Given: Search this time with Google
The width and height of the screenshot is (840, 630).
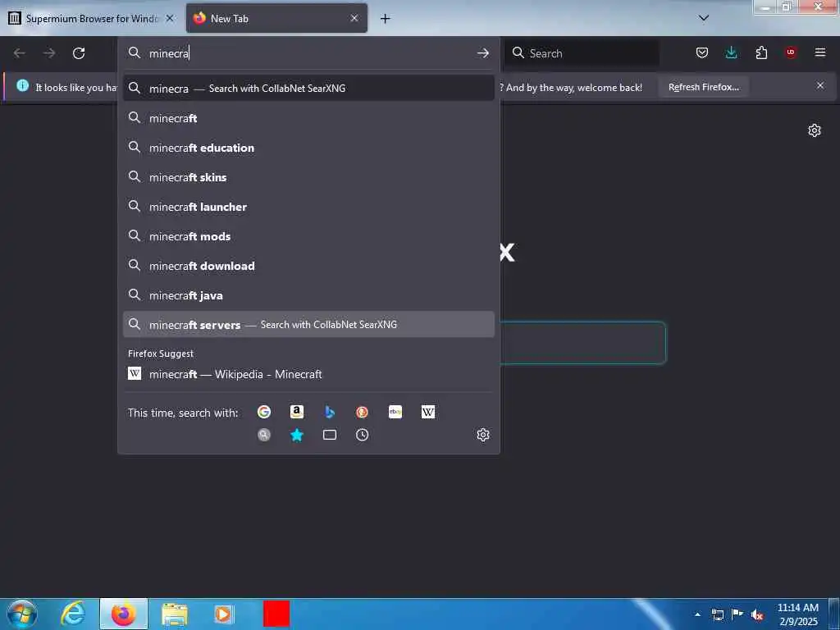Looking at the screenshot, I should click(263, 412).
